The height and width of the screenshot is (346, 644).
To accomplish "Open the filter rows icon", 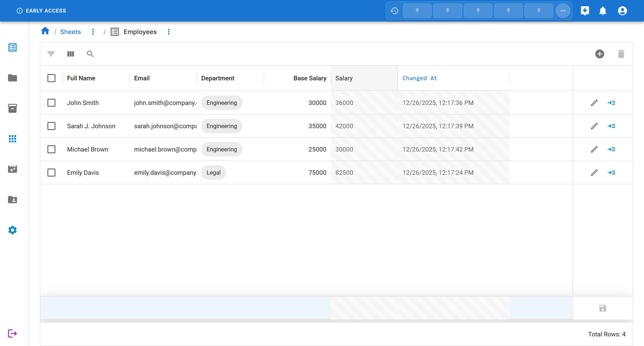I will click(51, 54).
